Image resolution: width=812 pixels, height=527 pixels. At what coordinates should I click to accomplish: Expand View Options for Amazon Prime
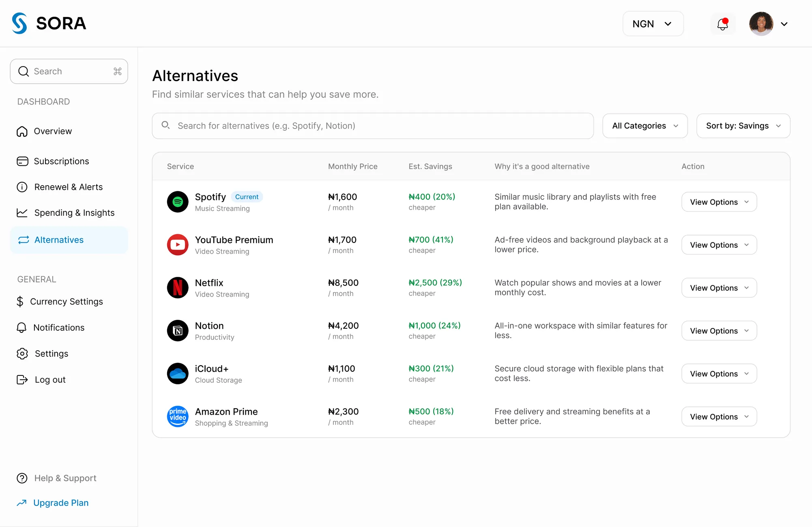(x=719, y=417)
